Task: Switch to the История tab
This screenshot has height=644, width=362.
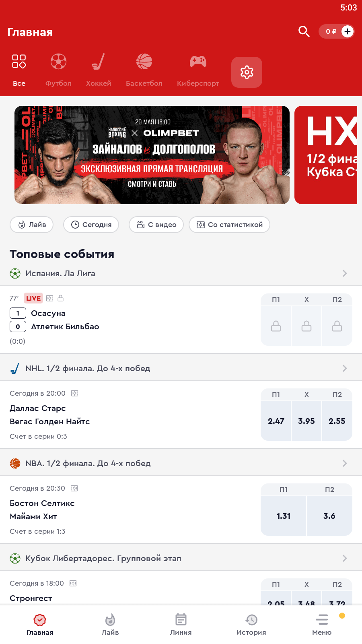Action: pyautogui.click(x=251, y=624)
